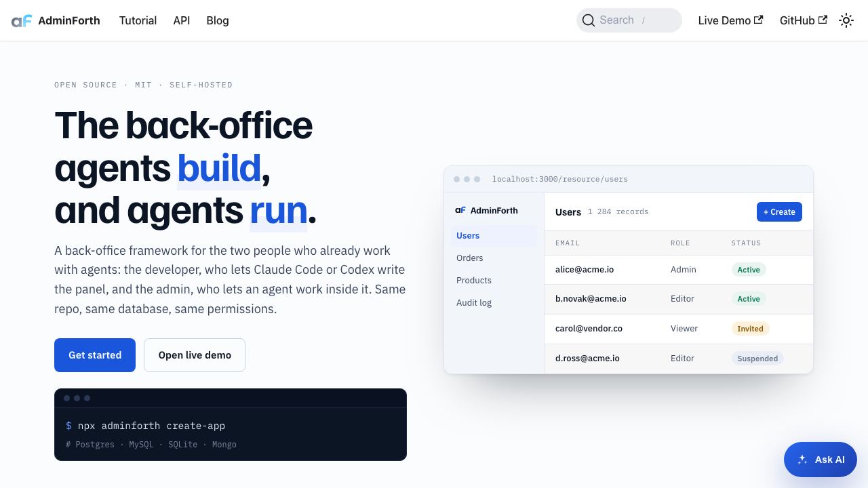Open the Ask AI chat button
Screen dimensions: 868x488
(x=821, y=460)
